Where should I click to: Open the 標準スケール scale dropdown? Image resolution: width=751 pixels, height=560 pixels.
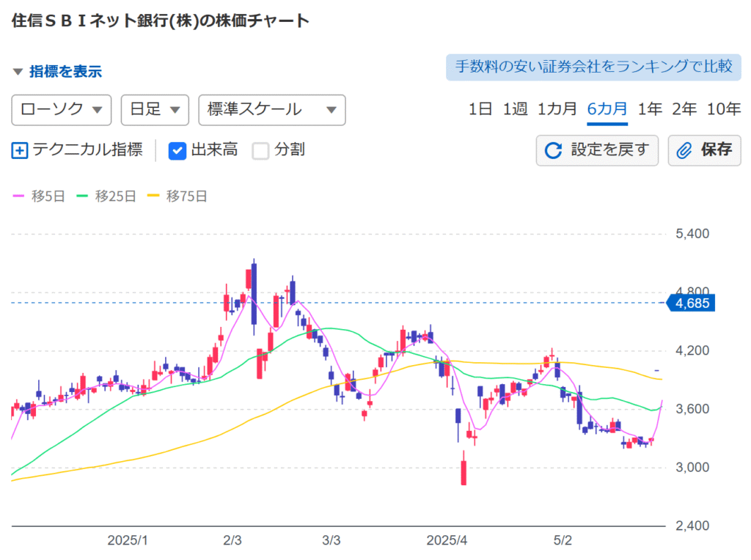click(272, 110)
